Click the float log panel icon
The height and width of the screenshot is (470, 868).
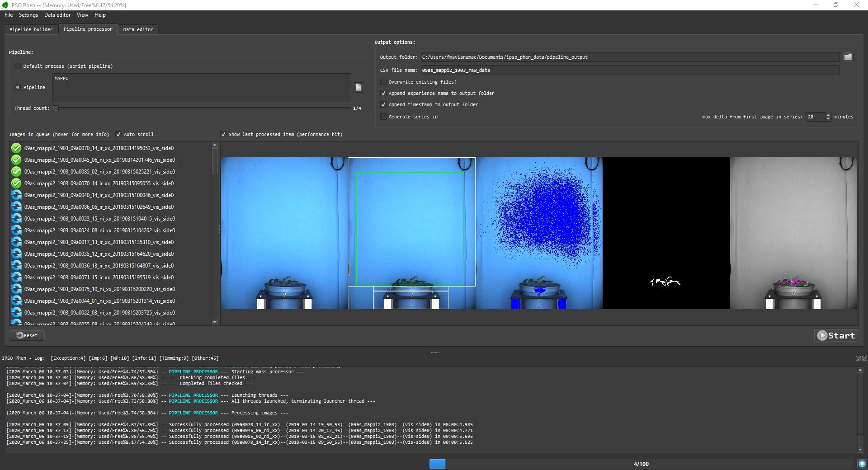pos(858,358)
